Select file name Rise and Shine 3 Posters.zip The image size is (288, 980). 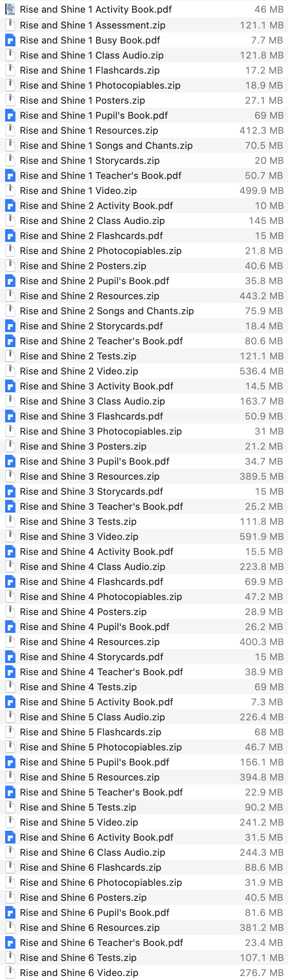[x=83, y=446]
